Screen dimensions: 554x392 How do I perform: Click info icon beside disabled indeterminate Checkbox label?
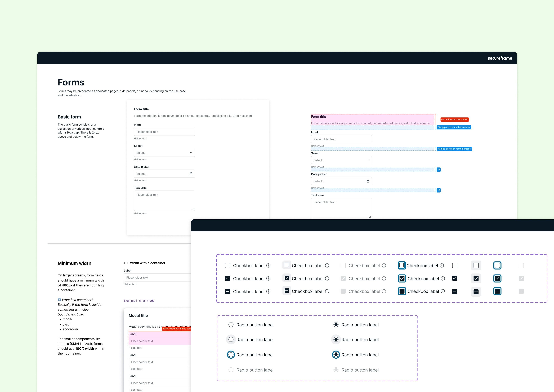(x=384, y=291)
